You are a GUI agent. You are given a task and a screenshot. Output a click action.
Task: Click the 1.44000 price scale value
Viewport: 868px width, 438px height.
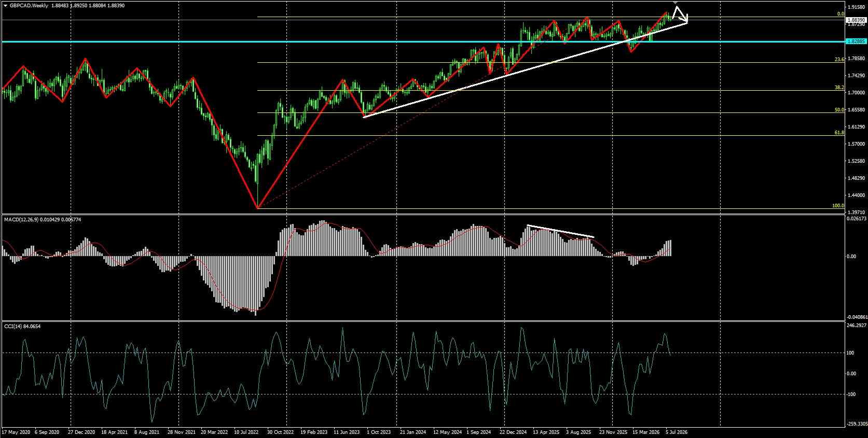[x=856, y=195]
